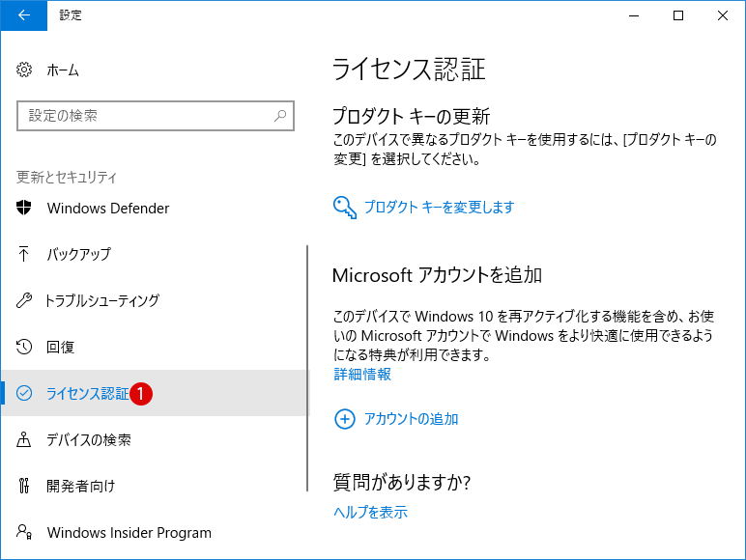Click the 質問がありますか? heading
Image resolution: width=746 pixels, height=560 pixels.
pyautogui.click(x=402, y=482)
